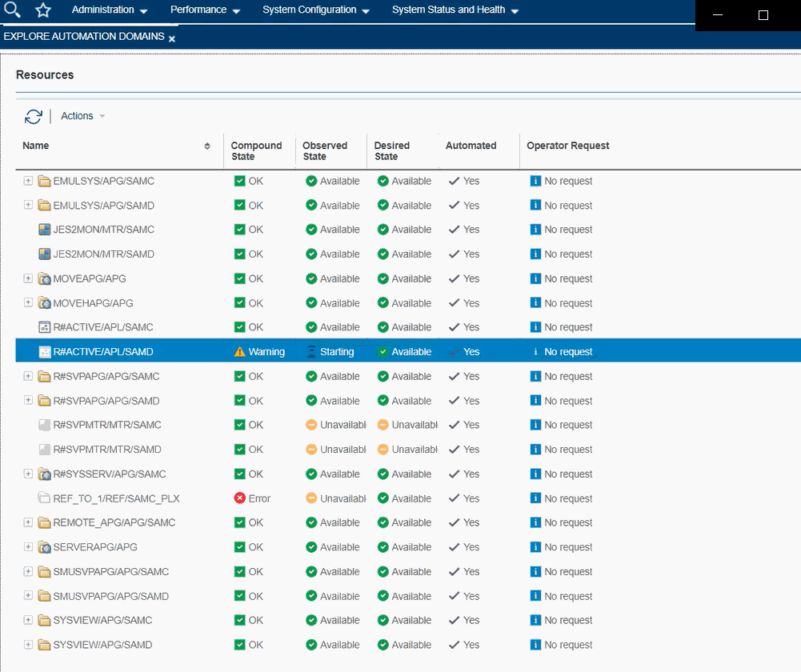This screenshot has height=672, width=801.
Task: Click the folder icon for MOVEAPG/APG
Action: [44, 278]
